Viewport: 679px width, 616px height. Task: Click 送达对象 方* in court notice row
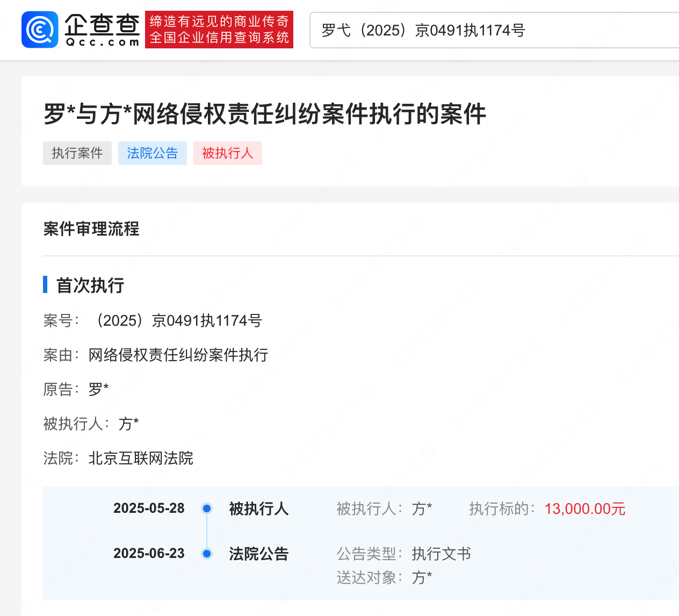click(422, 577)
